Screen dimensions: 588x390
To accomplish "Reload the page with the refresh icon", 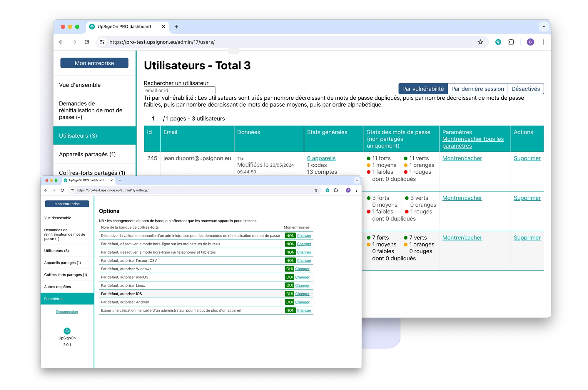I will pyautogui.click(x=87, y=42).
